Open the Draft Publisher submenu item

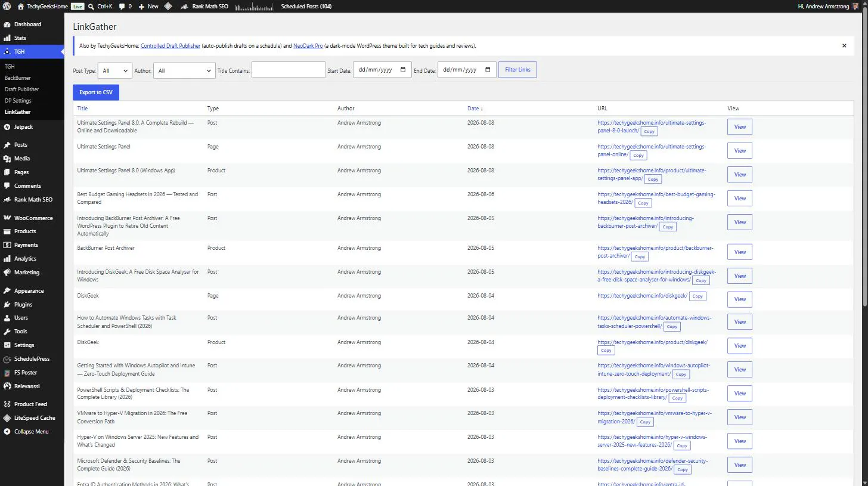point(22,89)
